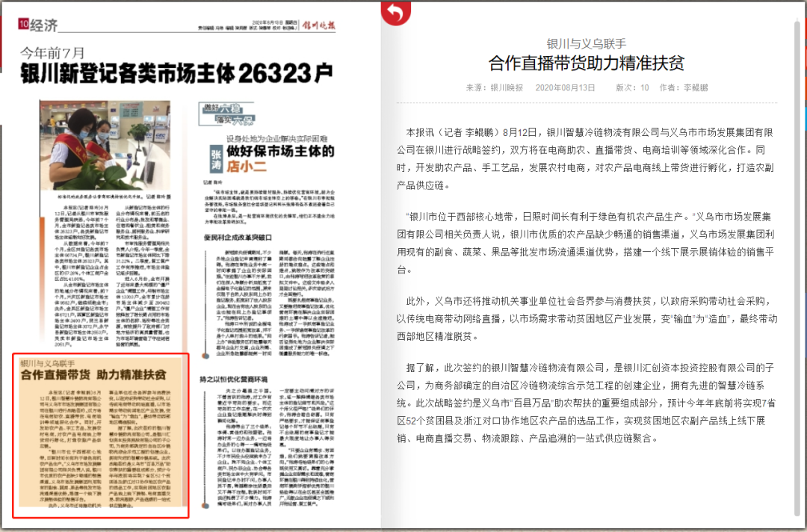Click the 今年前7月 subheadline on the page
This screenshot has width=807, height=532.
(x=52, y=53)
